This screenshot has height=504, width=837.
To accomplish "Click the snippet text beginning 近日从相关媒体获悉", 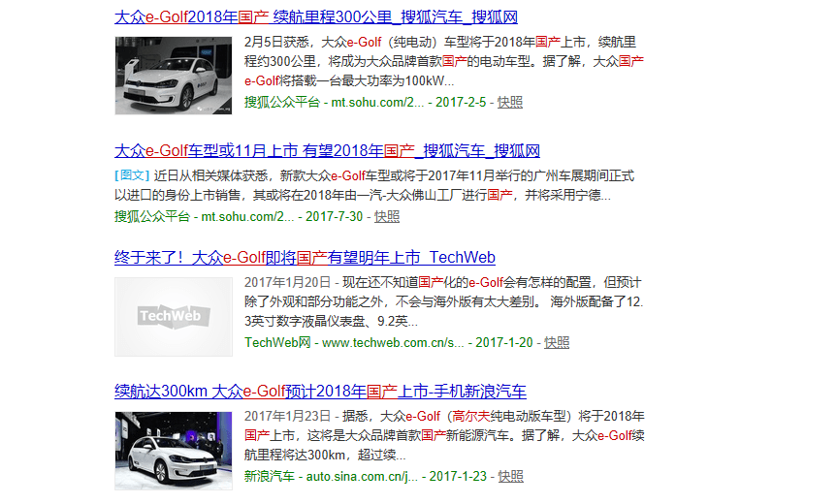I will (x=374, y=185).
